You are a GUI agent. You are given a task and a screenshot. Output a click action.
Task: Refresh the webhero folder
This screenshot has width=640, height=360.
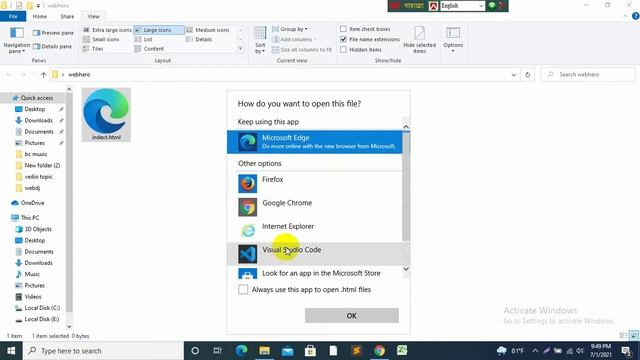coord(527,75)
